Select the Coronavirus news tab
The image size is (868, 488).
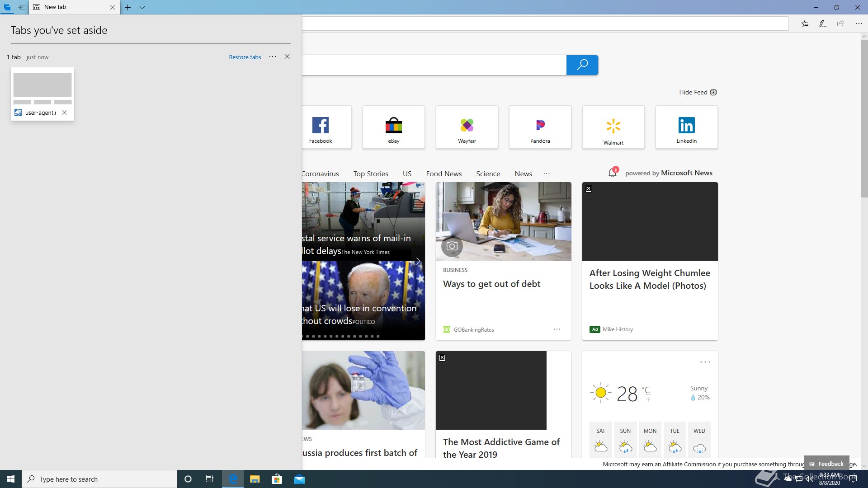click(320, 174)
